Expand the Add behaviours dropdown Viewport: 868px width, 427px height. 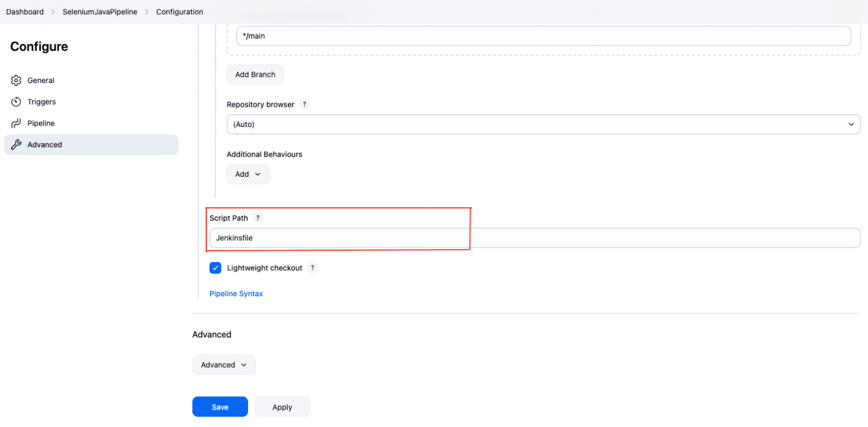point(248,174)
